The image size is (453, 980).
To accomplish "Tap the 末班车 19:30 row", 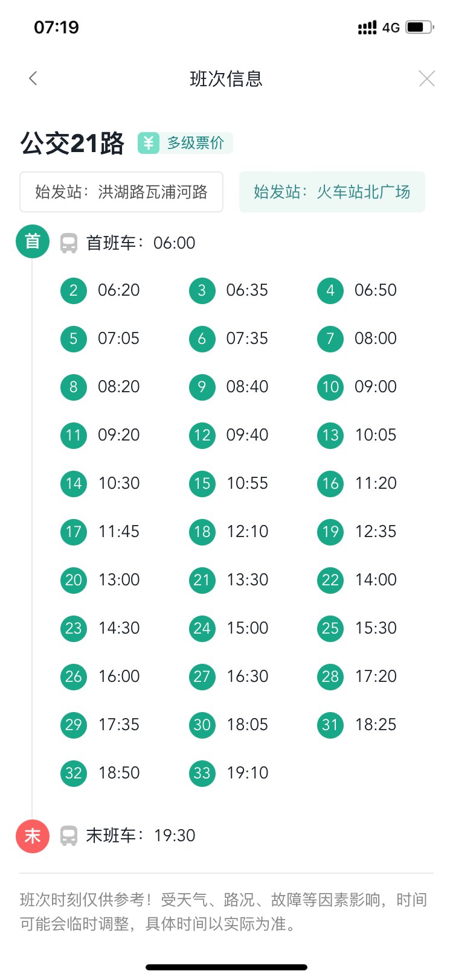I will pos(141,836).
